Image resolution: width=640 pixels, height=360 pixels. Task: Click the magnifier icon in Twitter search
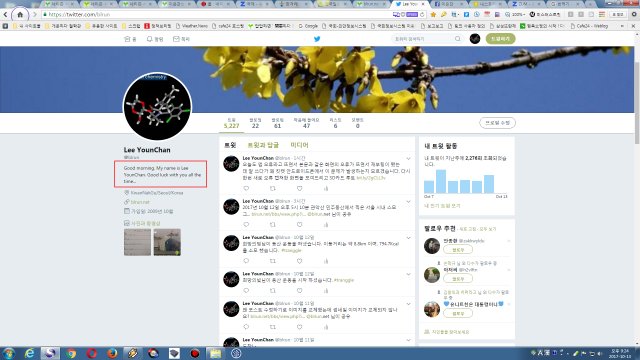(458, 39)
